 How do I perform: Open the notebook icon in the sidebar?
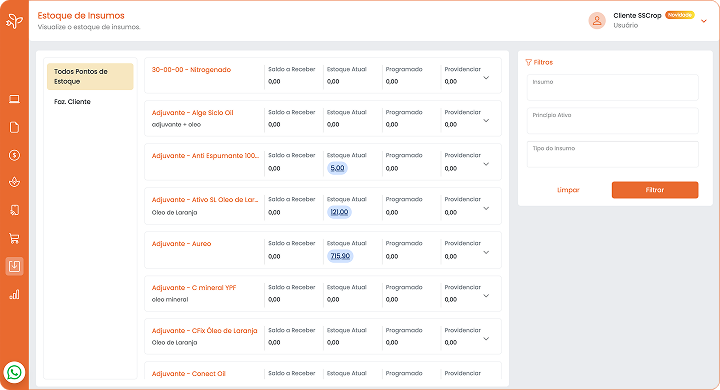tap(14, 210)
